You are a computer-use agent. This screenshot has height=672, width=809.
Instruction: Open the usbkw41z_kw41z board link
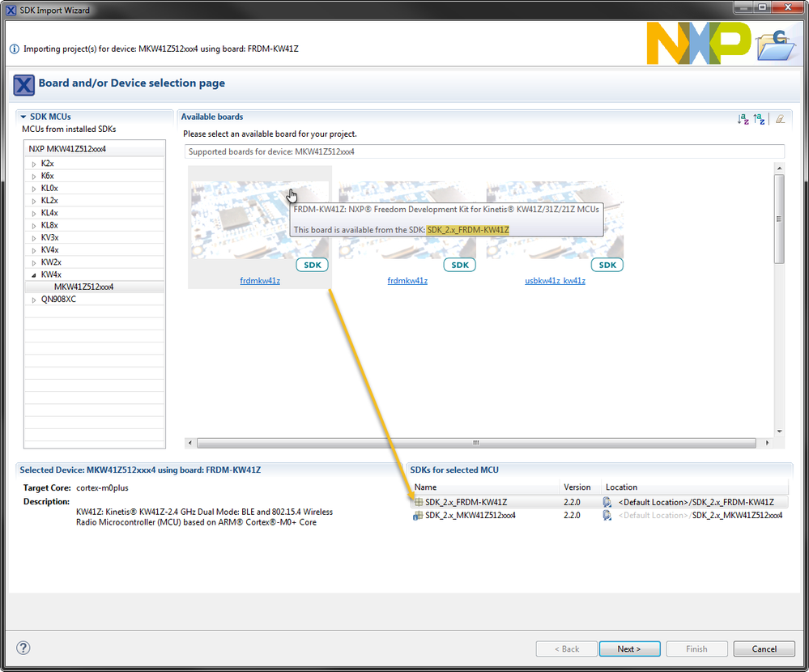point(556,281)
